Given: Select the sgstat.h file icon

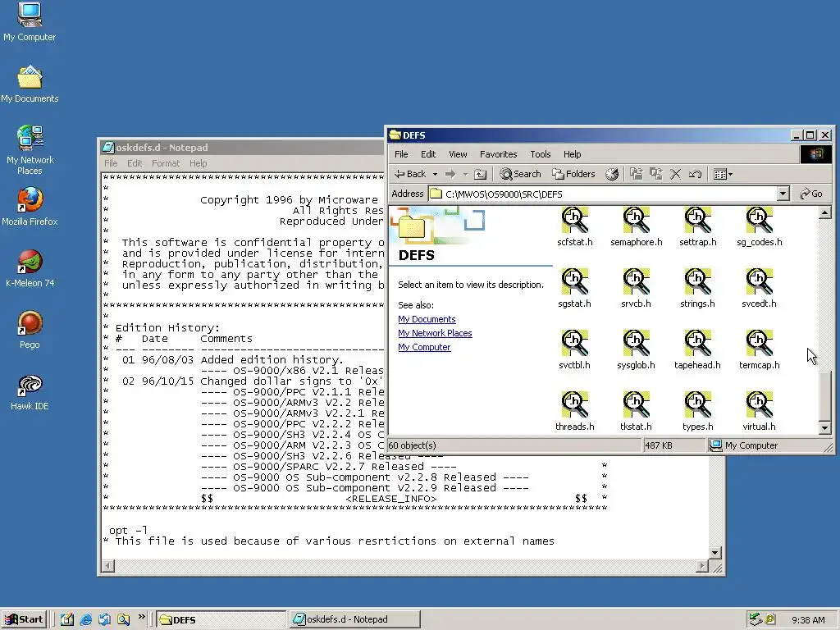Looking at the screenshot, I should point(574,282).
